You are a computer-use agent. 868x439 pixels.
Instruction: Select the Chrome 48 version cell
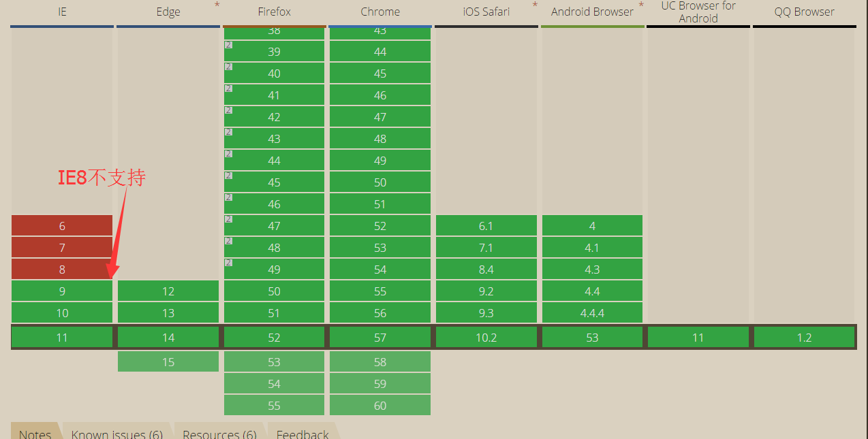pyautogui.click(x=380, y=139)
